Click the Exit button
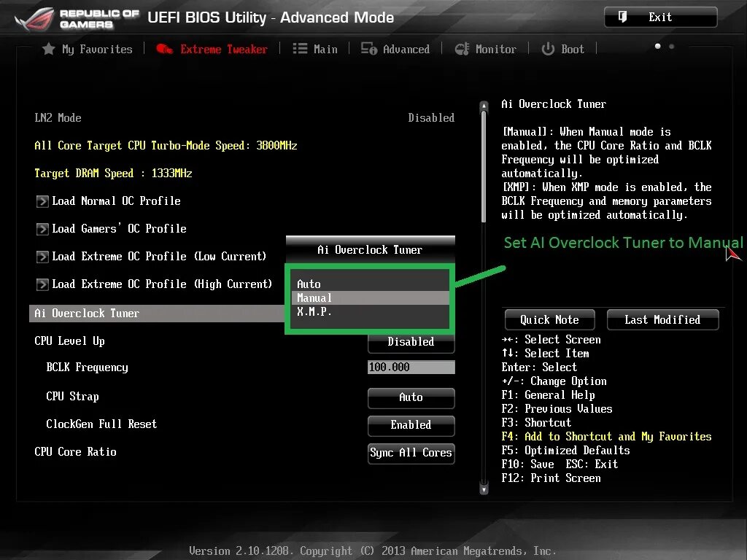Screen dimensions: 747x560 coord(660,17)
